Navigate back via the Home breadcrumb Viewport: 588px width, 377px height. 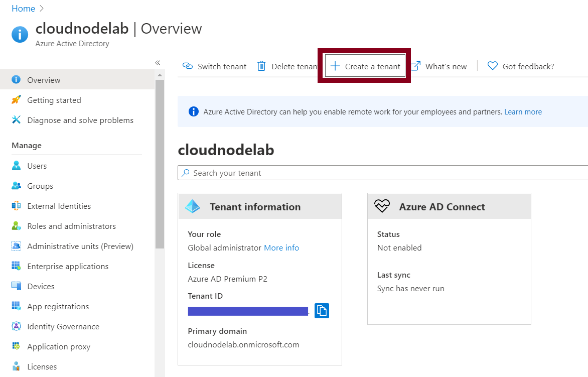point(23,8)
